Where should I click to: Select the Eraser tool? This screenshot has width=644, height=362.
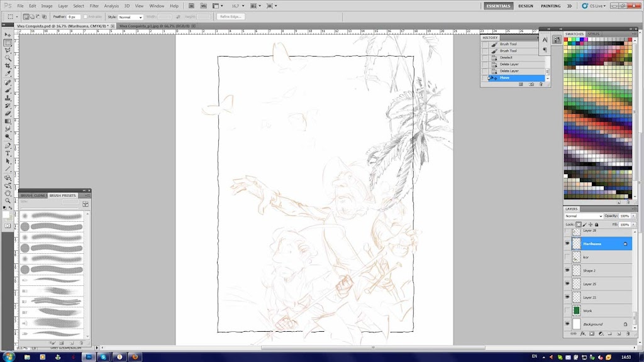tap(8, 114)
